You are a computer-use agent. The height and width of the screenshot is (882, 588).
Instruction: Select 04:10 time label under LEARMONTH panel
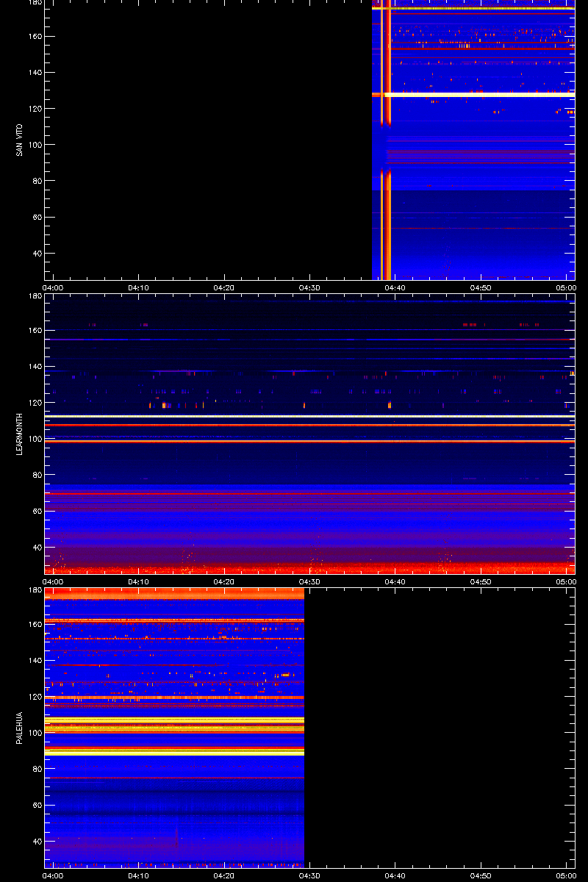click(139, 582)
